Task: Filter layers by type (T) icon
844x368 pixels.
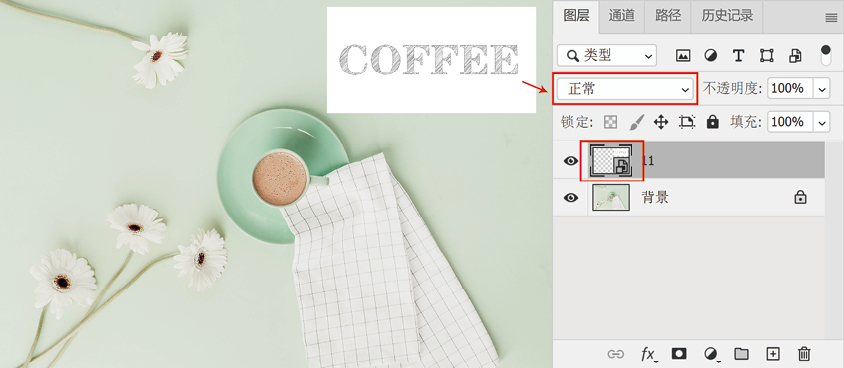Action: pyautogui.click(x=738, y=55)
